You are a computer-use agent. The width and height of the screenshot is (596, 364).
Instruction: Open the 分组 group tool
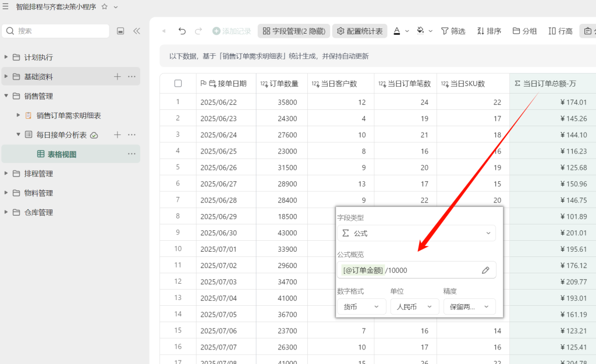524,31
